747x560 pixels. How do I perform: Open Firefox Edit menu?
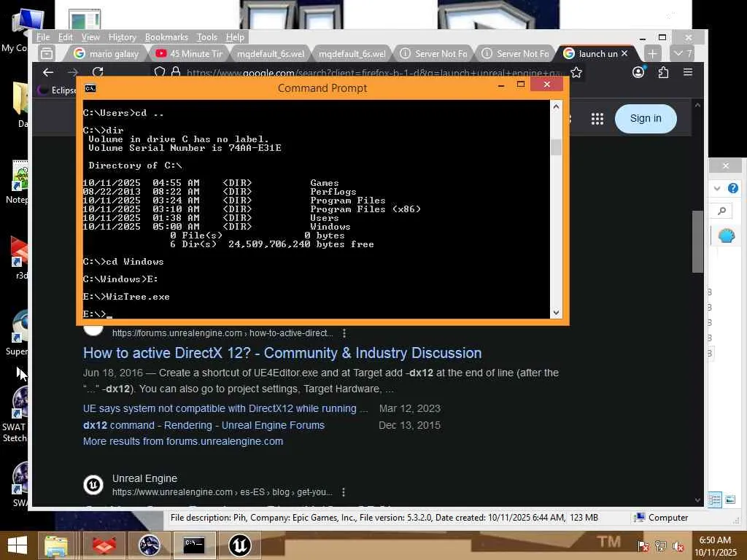tap(65, 37)
